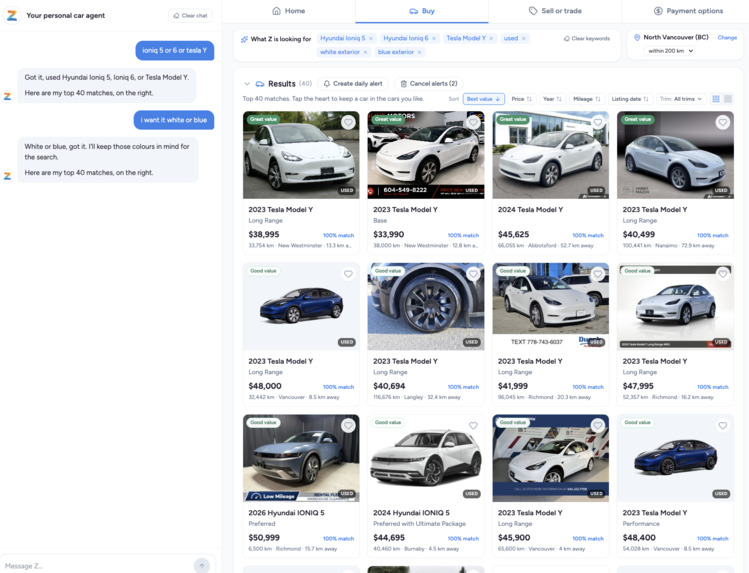Screen dimensions: 749x573
Task: Favorite the $33,990 Tesla Model Y heart
Action: (x=473, y=123)
